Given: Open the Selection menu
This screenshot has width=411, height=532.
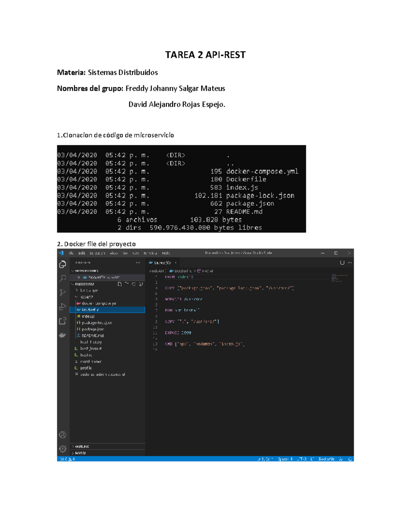Looking at the screenshot, I should (x=97, y=253).
